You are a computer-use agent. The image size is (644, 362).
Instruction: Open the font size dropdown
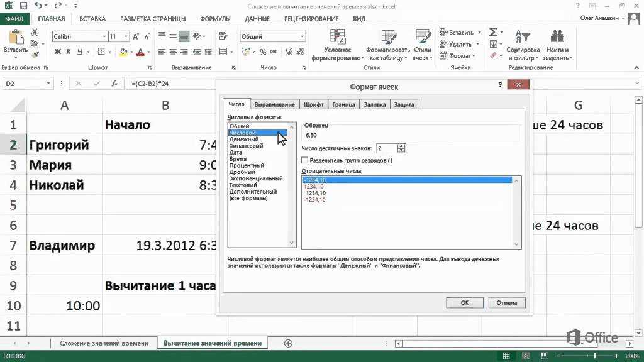126,36
